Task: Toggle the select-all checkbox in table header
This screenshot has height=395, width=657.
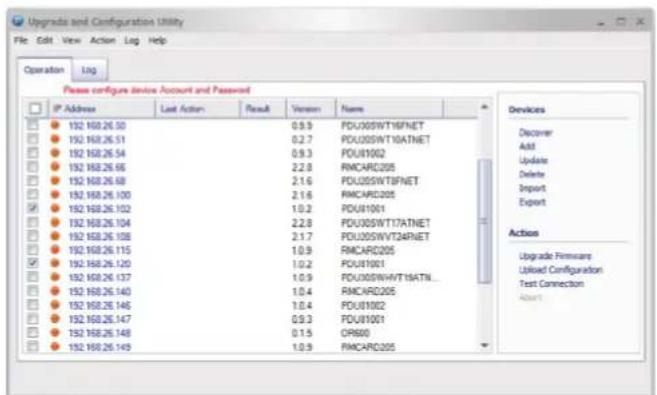Action: point(35,108)
